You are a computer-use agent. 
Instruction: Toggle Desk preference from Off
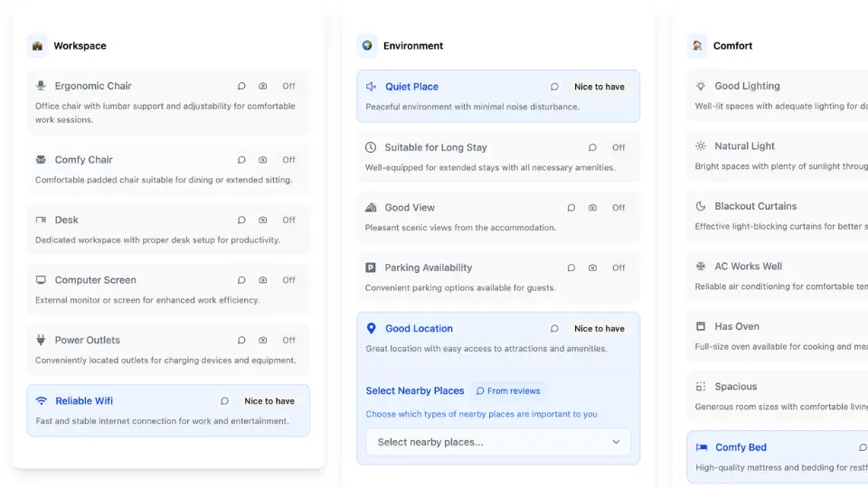click(x=289, y=220)
